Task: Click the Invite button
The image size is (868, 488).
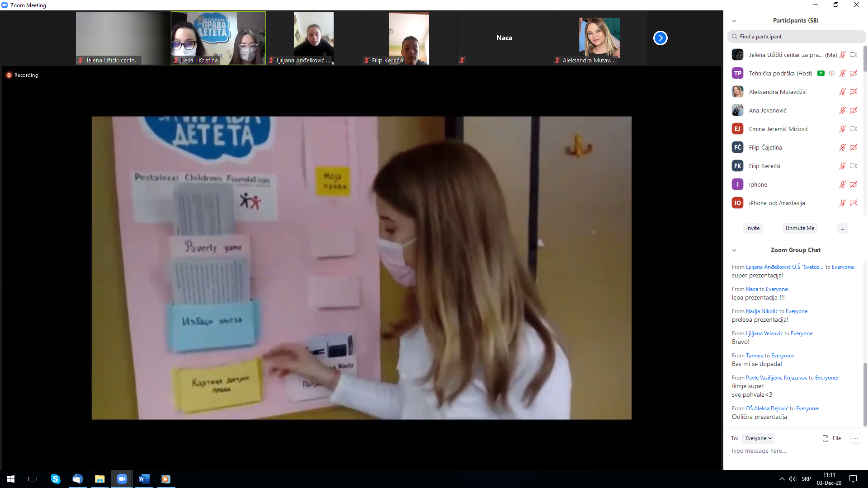Action: [x=753, y=228]
